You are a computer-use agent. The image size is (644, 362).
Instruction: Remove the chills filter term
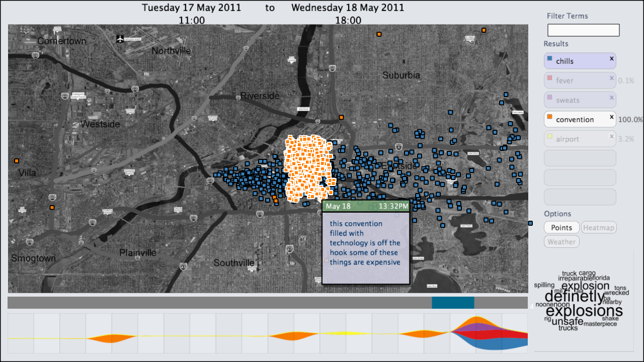[612, 59]
